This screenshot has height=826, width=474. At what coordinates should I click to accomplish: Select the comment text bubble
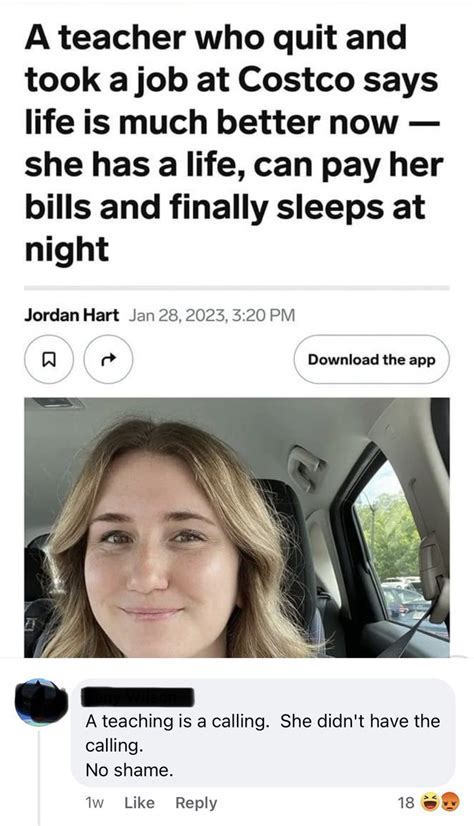[263, 732]
